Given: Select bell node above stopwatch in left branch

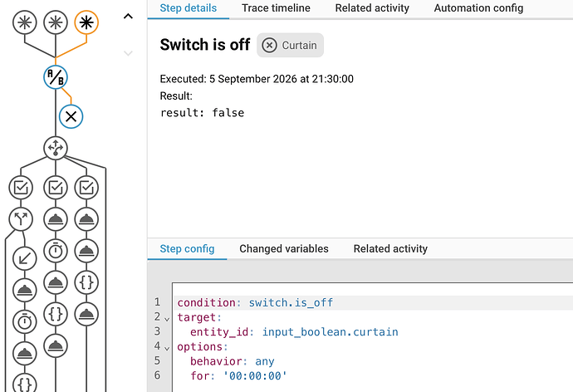Looking at the screenshot, I should tap(24, 291).
